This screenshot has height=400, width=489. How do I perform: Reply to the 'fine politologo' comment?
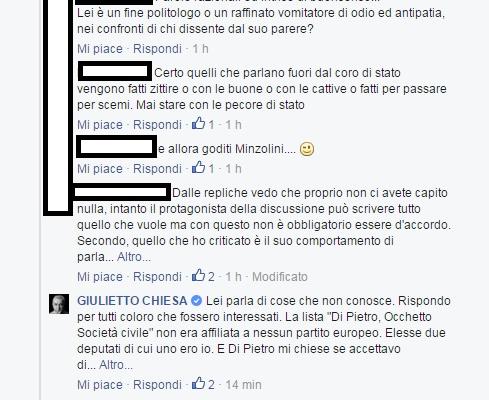pos(157,49)
